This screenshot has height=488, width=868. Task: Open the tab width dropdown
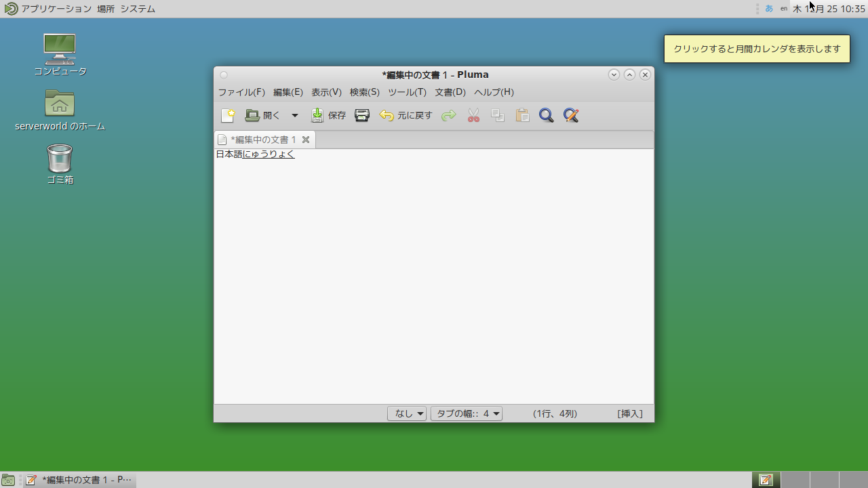coord(467,413)
